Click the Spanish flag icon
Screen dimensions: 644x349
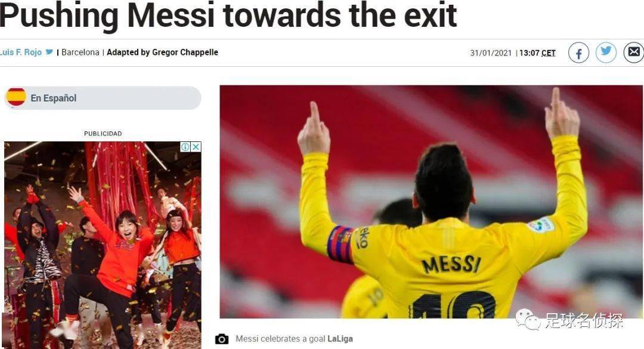pos(17,97)
